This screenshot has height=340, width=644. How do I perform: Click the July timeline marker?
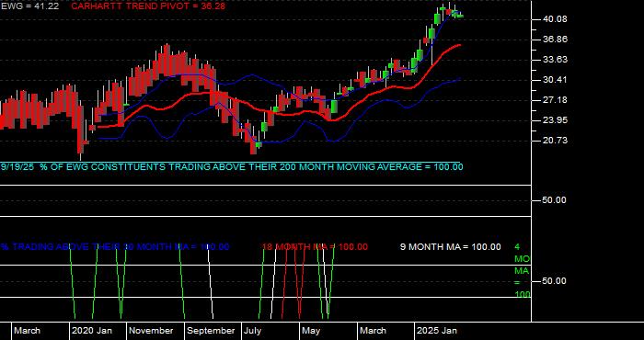253,331
